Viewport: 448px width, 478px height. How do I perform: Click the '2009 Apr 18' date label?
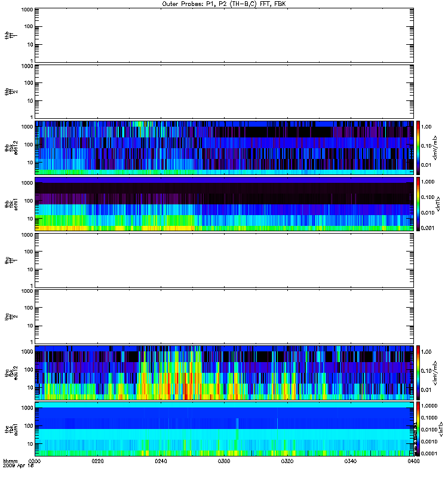click(19, 466)
